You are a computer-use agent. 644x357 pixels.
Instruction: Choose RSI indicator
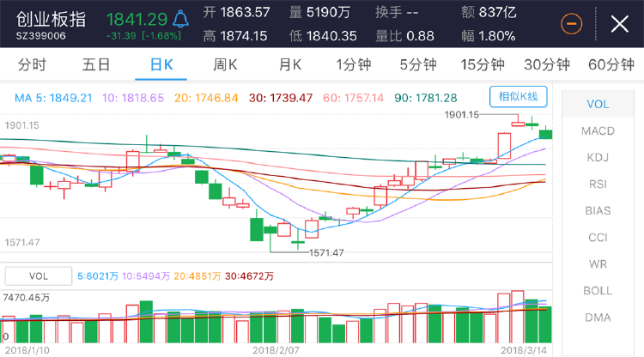tap(598, 185)
